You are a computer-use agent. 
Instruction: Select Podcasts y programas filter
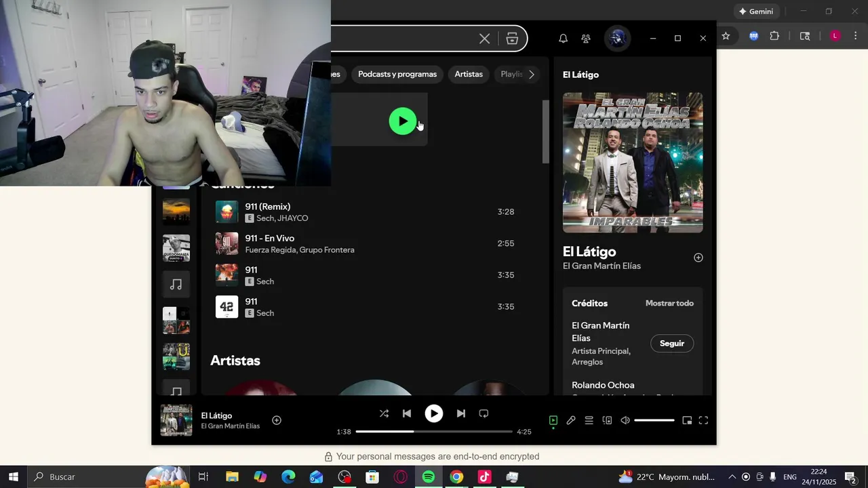397,74
